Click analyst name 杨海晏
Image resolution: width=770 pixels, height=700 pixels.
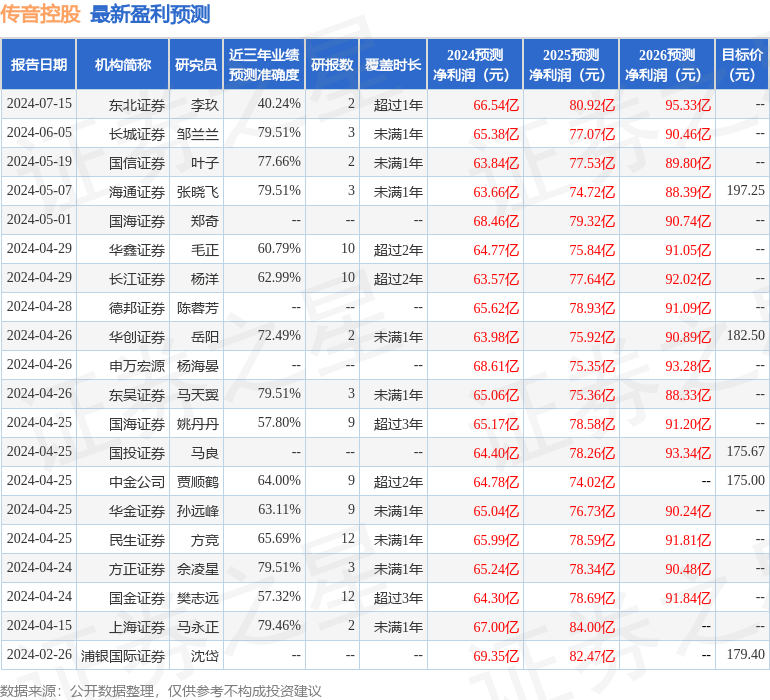197,366
